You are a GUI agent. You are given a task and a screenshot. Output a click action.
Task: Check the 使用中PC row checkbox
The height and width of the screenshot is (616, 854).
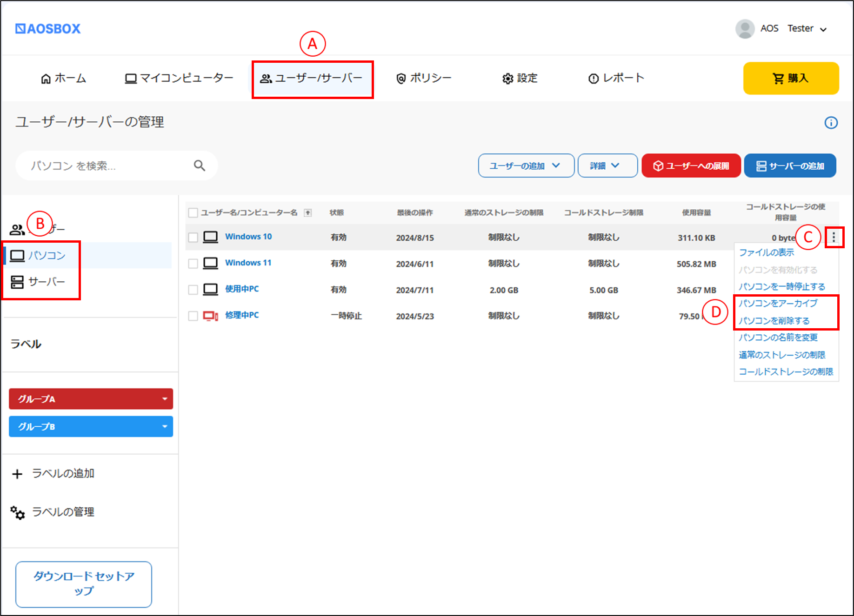193,290
